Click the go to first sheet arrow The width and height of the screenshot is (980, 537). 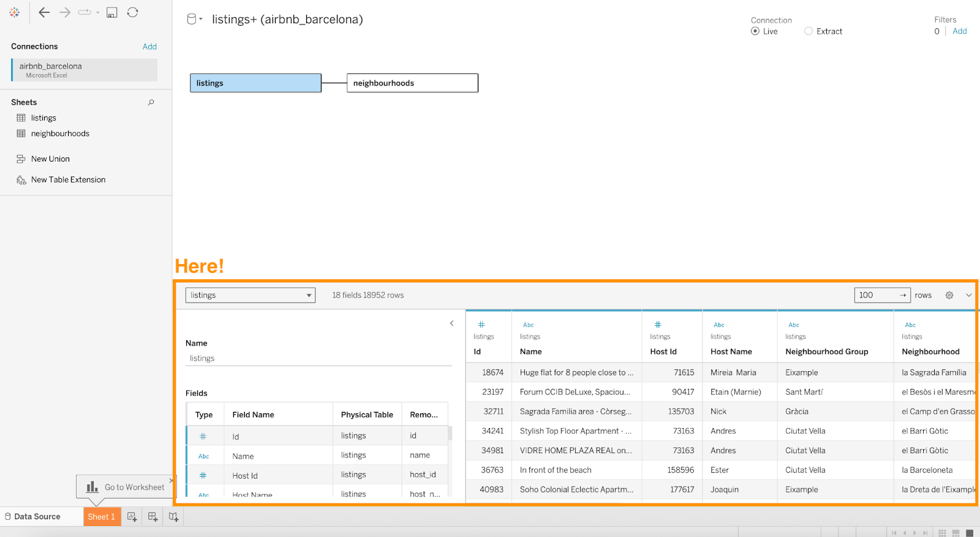(894, 533)
